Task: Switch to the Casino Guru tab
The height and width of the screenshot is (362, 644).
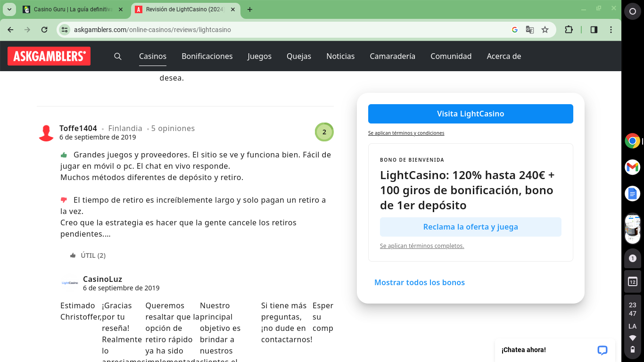Action: click(x=73, y=9)
